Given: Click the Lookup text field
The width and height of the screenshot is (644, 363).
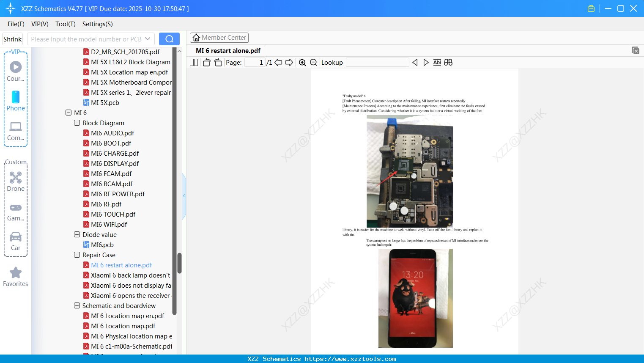Looking at the screenshot, I should [378, 63].
